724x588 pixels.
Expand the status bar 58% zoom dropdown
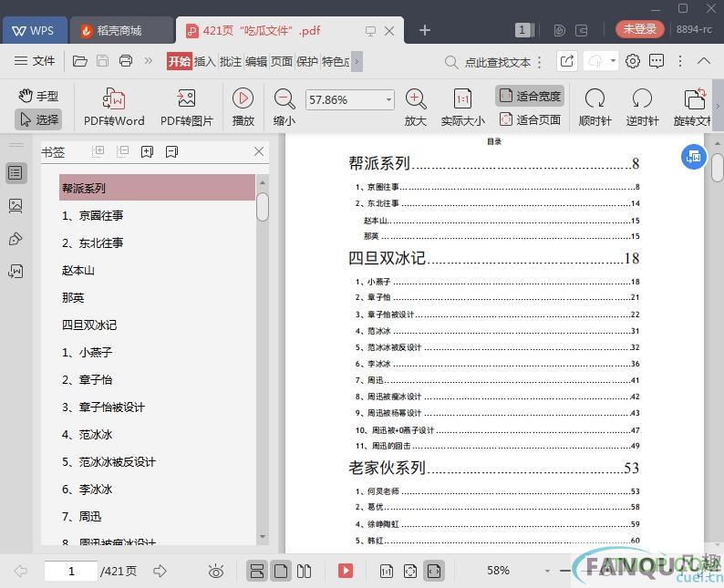[547, 571]
